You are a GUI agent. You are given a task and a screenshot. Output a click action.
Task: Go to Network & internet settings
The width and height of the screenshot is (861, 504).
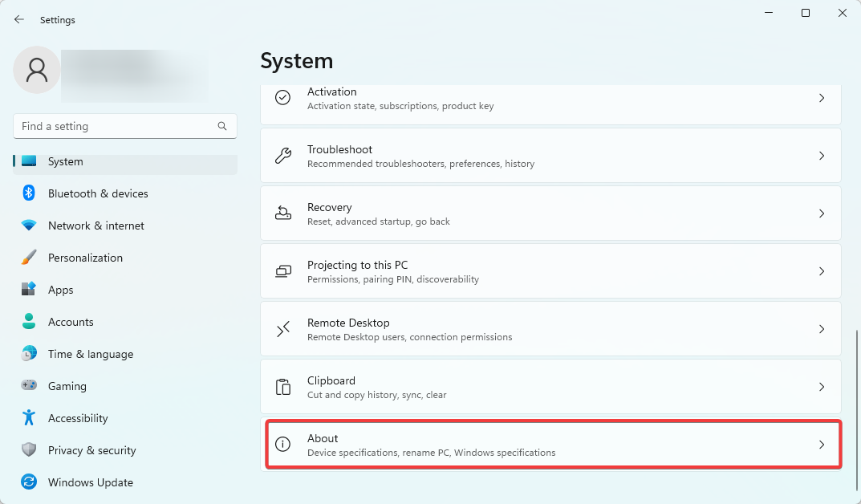(x=125, y=226)
